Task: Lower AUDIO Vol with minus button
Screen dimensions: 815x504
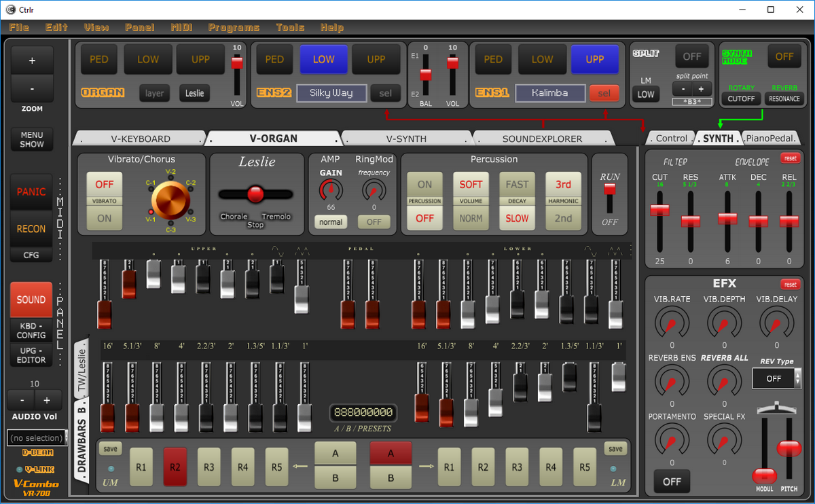Action: click(x=22, y=400)
